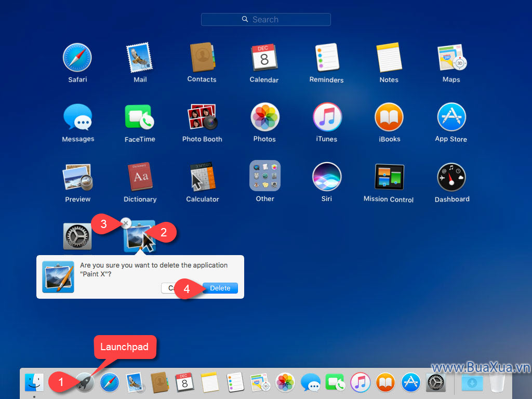
Task: Open Mission Control
Action: click(x=389, y=177)
